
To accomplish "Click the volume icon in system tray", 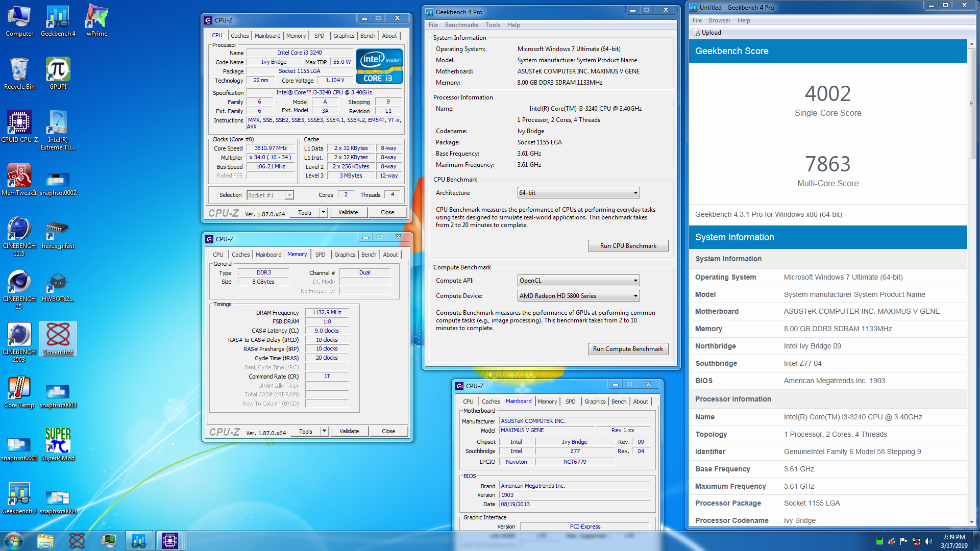I will pos(928,541).
